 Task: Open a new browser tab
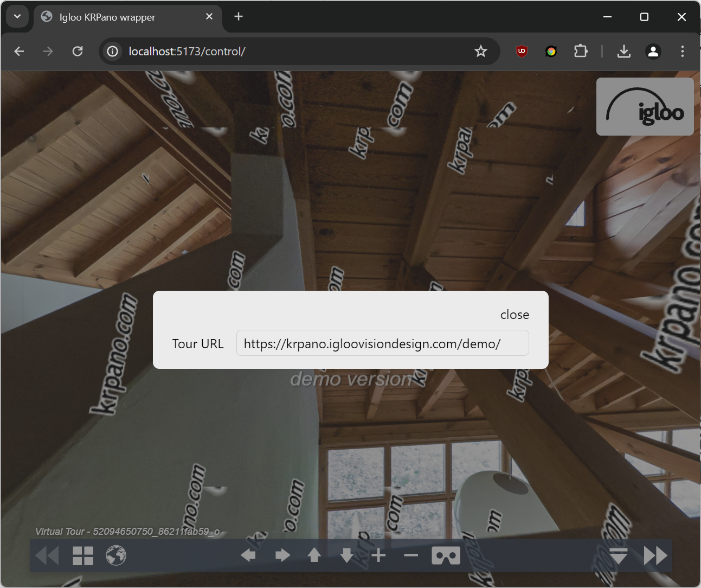[239, 17]
